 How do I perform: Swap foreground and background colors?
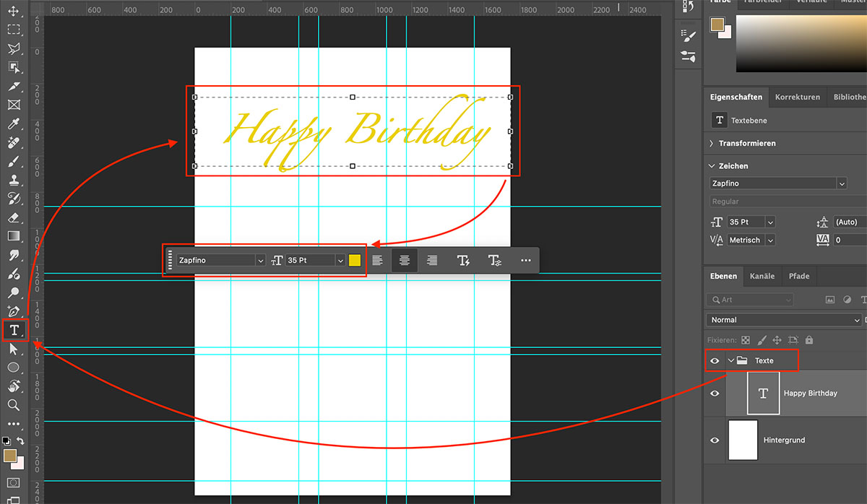[21, 440]
